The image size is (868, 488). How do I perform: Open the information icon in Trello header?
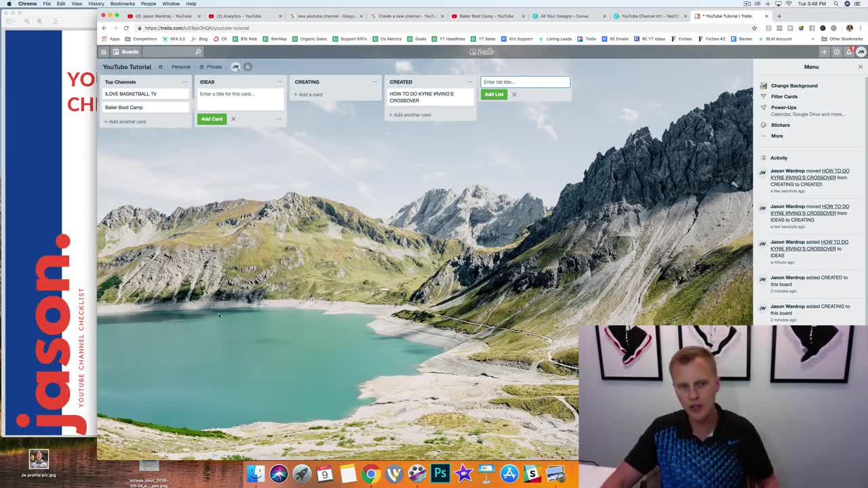(837, 52)
